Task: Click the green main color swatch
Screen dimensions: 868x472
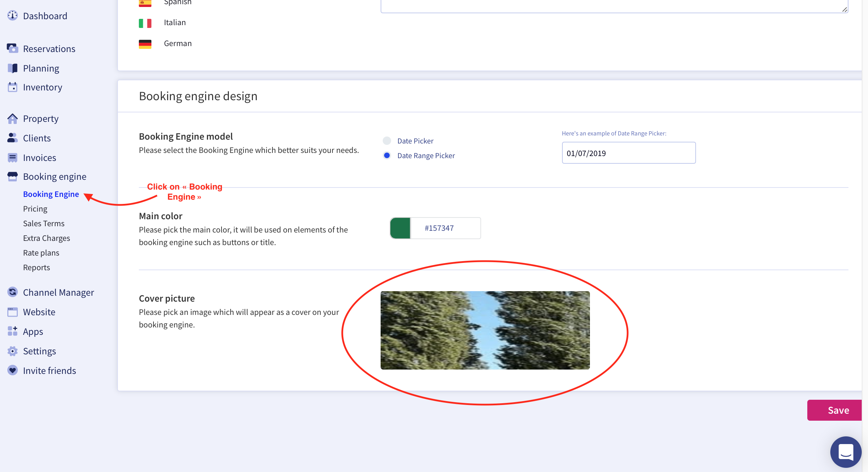Action: coord(400,228)
